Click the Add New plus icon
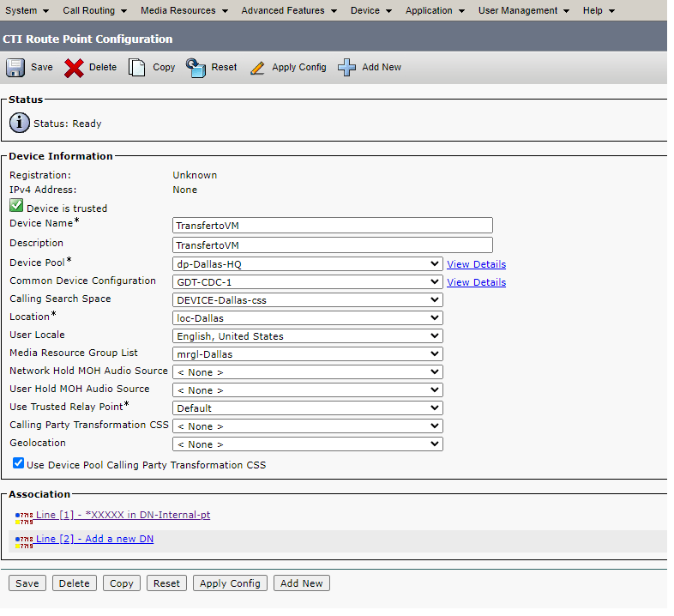This screenshot has height=616, width=674. [x=346, y=68]
